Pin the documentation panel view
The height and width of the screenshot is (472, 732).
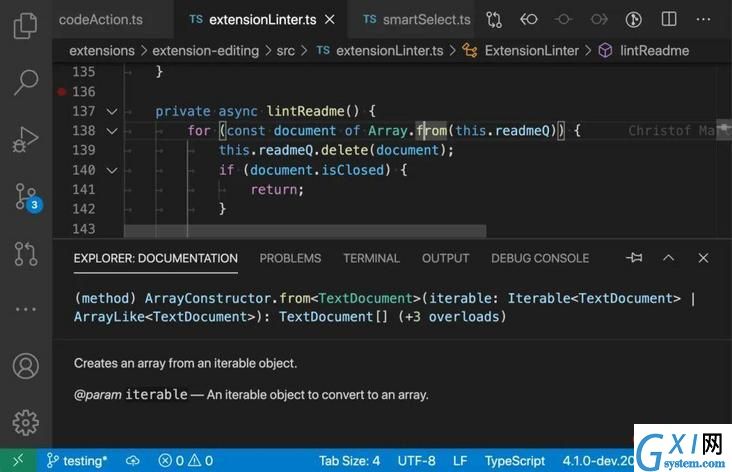pos(634,258)
